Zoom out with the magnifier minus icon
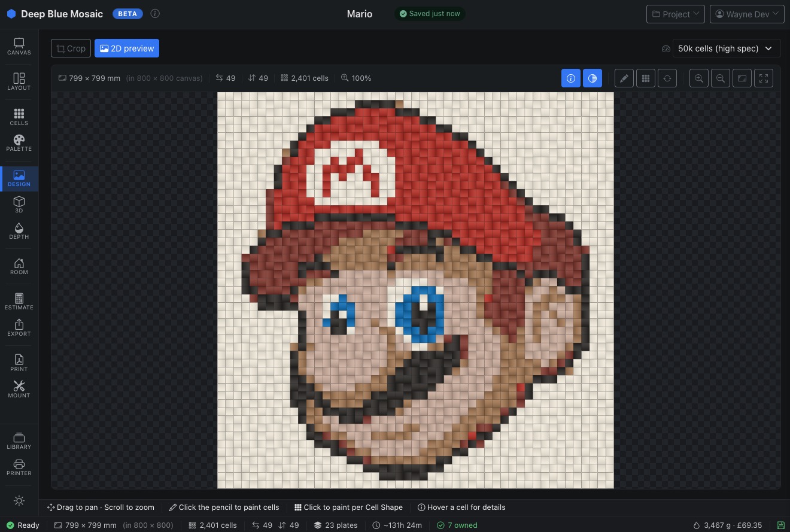This screenshot has height=532, width=790. [x=721, y=78]
